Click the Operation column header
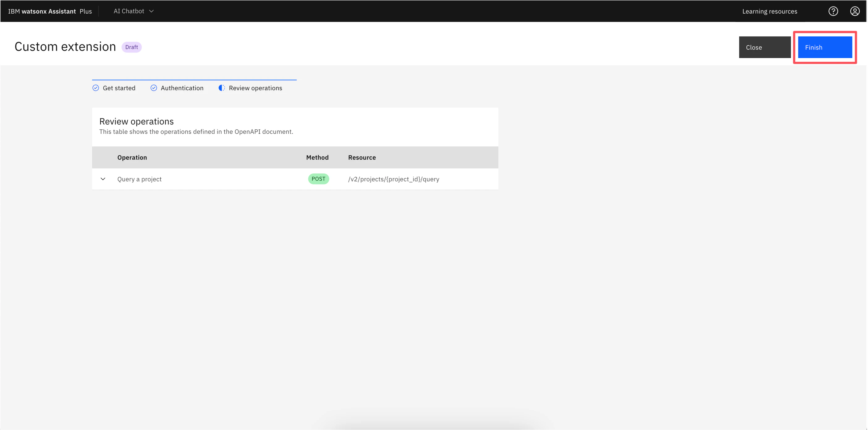The height and width of the screenshot is (430, 868). 132,157
